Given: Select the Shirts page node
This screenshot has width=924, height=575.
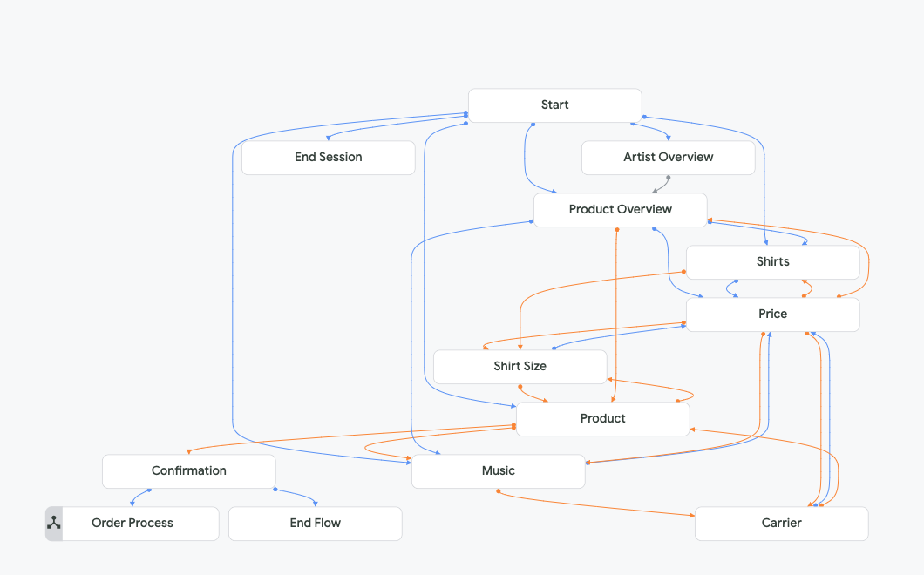Looking at the screenshot, I should pos(772,262).
